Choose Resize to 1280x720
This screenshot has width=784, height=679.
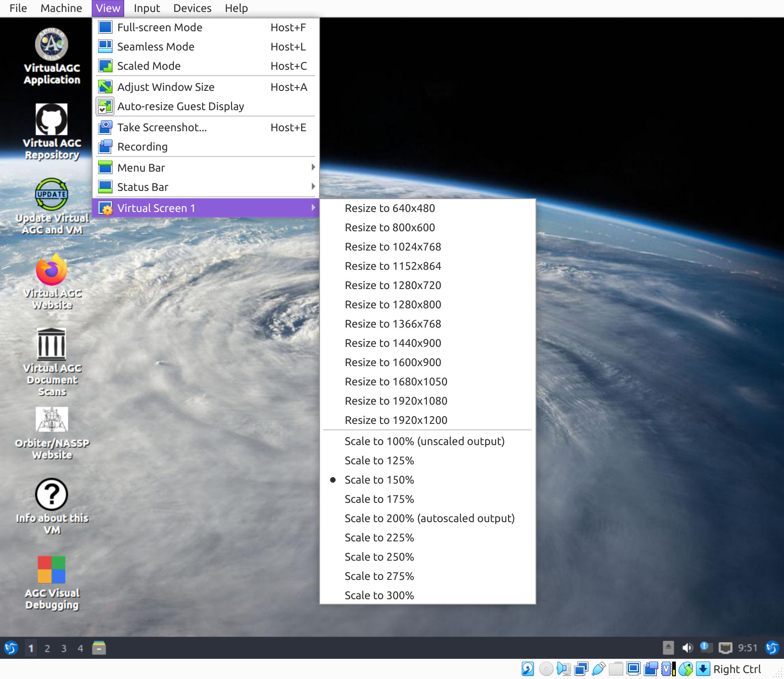427,285
